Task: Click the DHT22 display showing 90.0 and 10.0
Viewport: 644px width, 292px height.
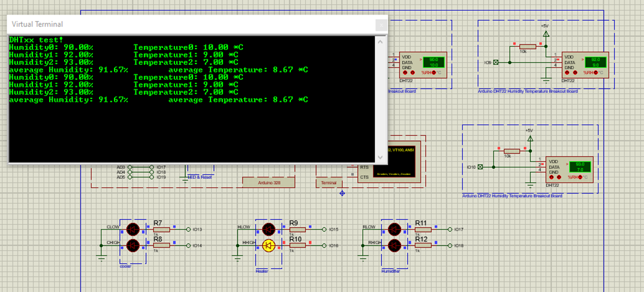Action: tap(435, 62)
